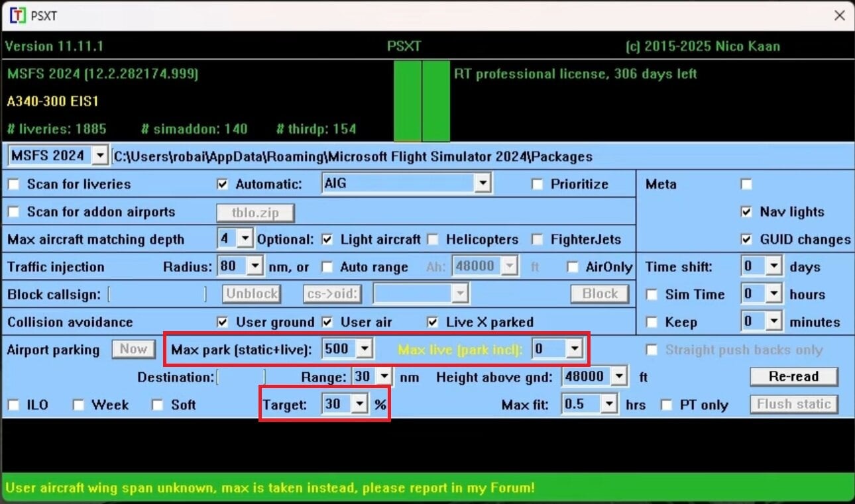The image size is (855, 504).
Task: Enable FighterJets checkbox
Action: tap(538, 239)
